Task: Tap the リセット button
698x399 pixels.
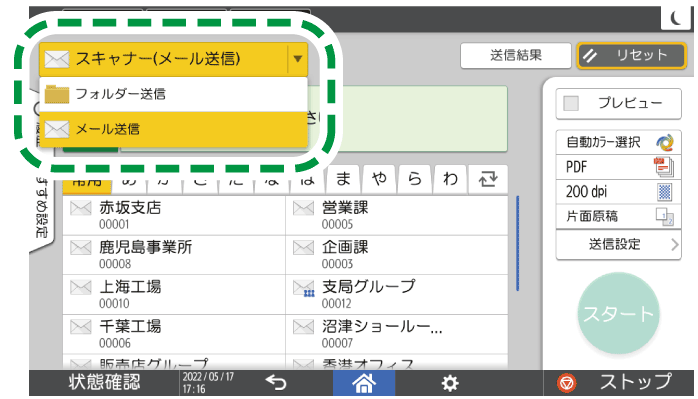Action: 632,56
